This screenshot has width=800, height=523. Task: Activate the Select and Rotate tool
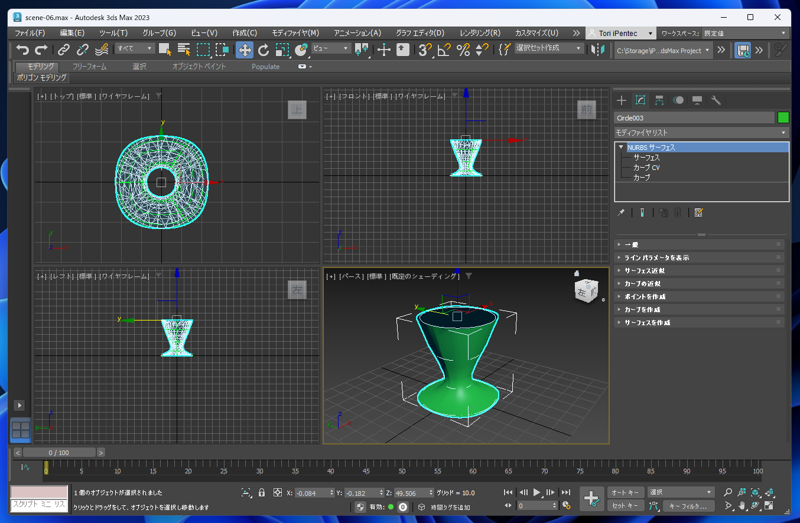click(263, 49)
